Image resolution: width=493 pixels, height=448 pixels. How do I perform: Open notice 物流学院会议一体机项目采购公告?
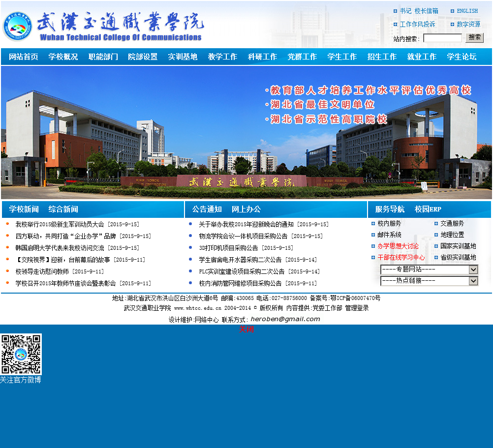[244, 236]
